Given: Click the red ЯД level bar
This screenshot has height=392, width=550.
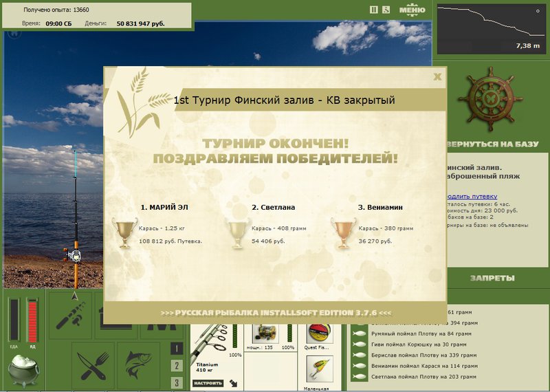Looking at the screenshot, I should [32, 319].
